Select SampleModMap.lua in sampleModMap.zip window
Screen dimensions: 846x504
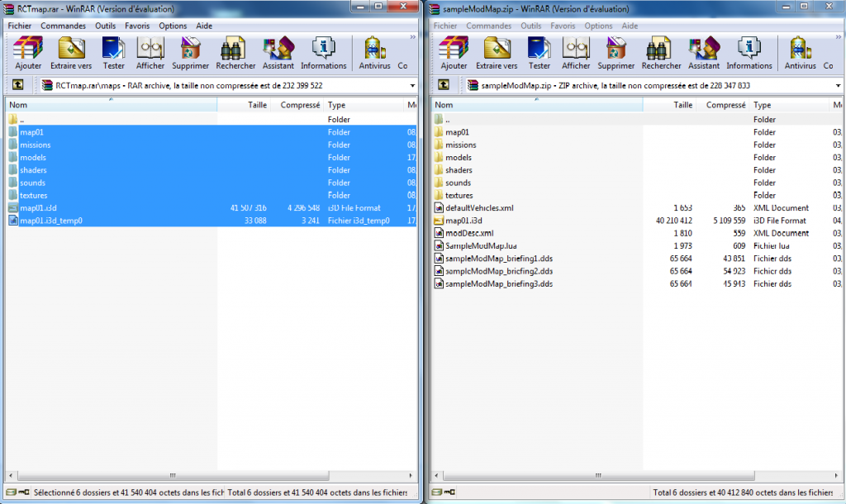pos(481,245)
